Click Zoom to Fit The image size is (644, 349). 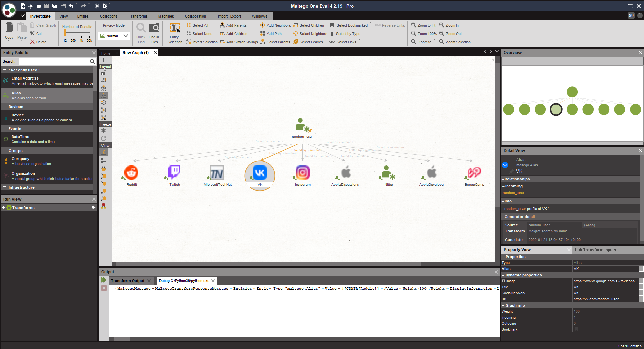click(x=423, y=25)
